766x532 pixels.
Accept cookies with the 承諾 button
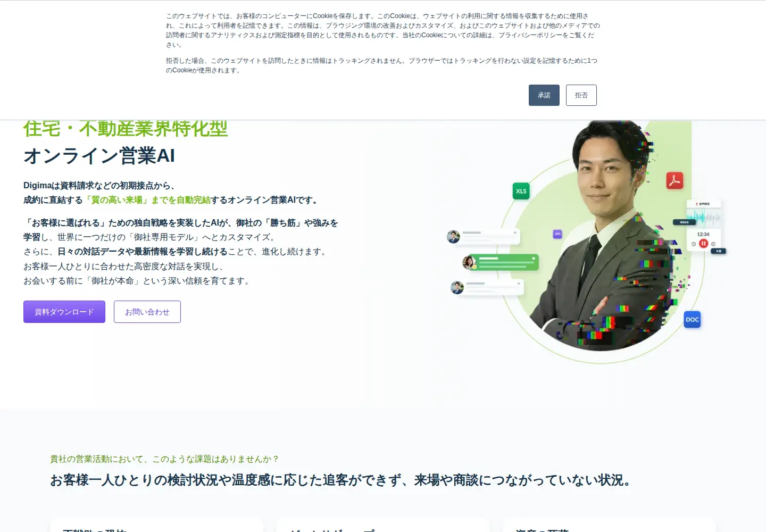click(544, 95)
